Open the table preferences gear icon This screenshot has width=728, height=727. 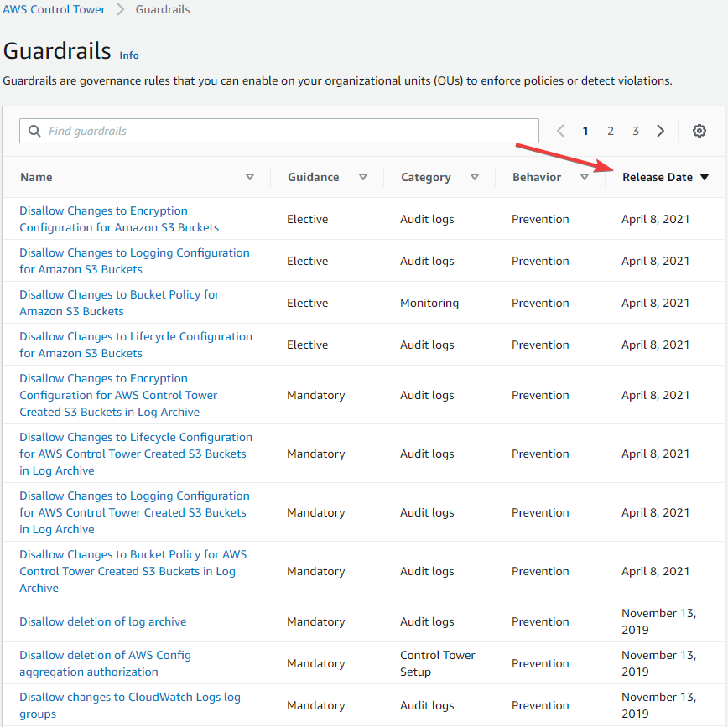tap(699, 131)
